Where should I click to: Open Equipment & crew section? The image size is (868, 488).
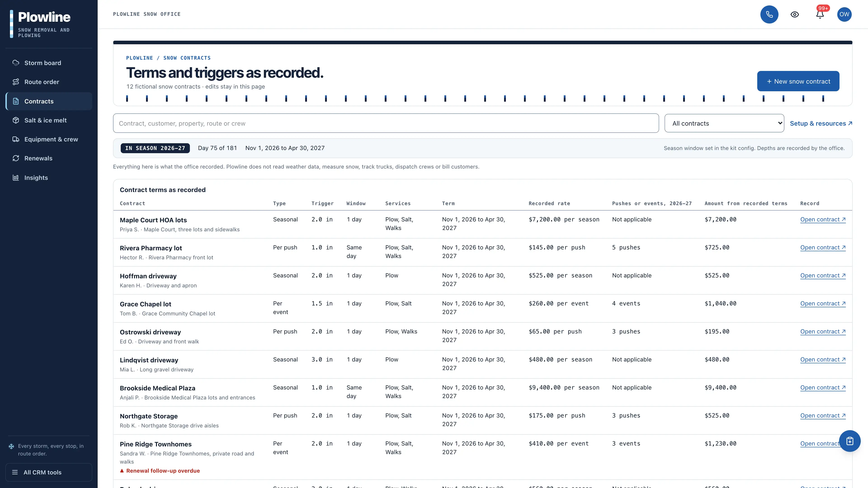49,139
